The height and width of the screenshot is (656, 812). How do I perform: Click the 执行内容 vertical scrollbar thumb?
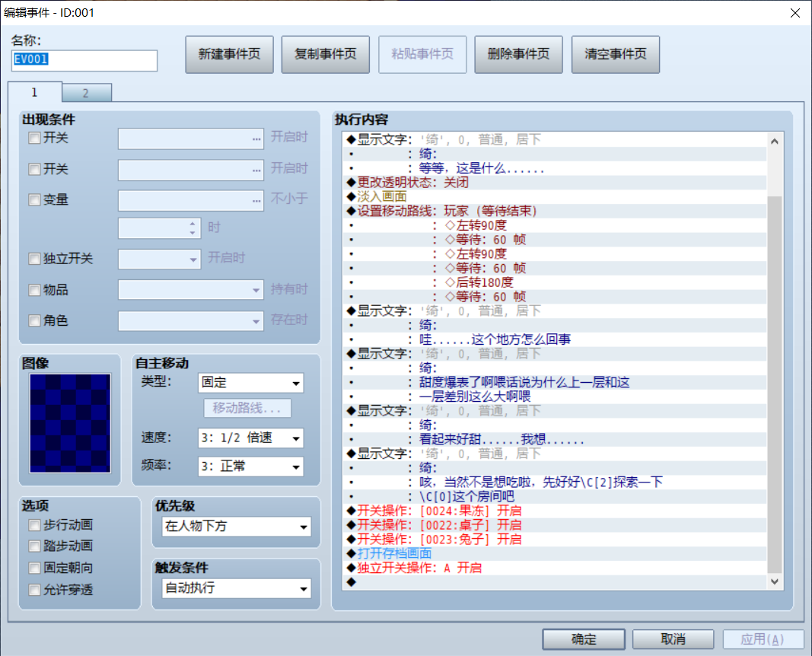pyautogui.click(x=775, y=384)
